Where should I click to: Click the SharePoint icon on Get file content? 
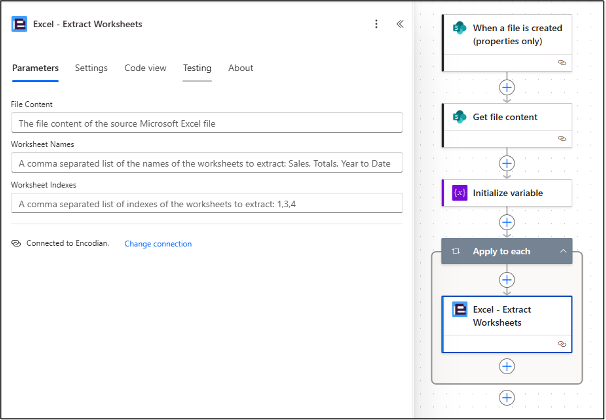[459, 117]
